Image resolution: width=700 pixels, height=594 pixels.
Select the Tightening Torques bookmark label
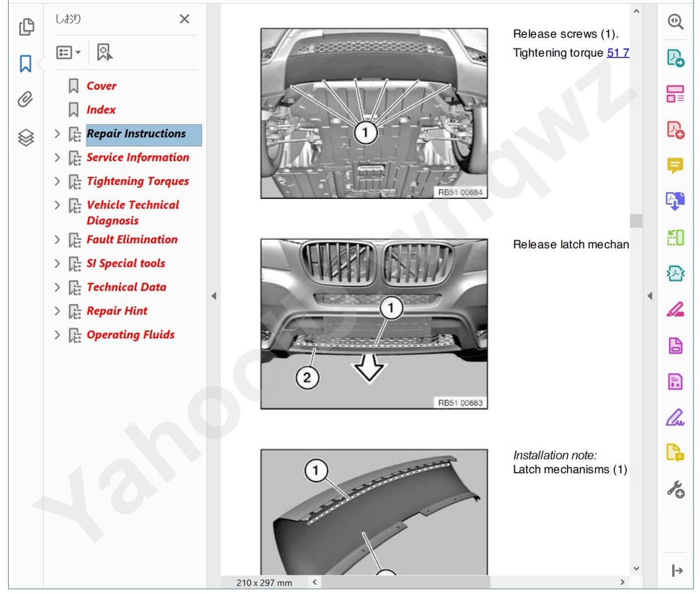coord(138,181)
